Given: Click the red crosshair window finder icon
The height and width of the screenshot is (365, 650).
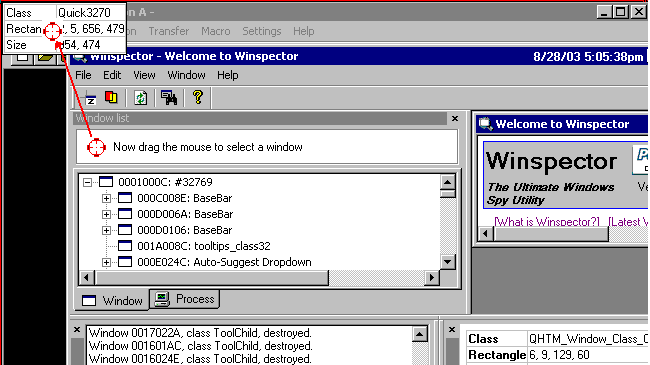Looking at the screenshot, I should pyautogui.click(x=96, y=147).
